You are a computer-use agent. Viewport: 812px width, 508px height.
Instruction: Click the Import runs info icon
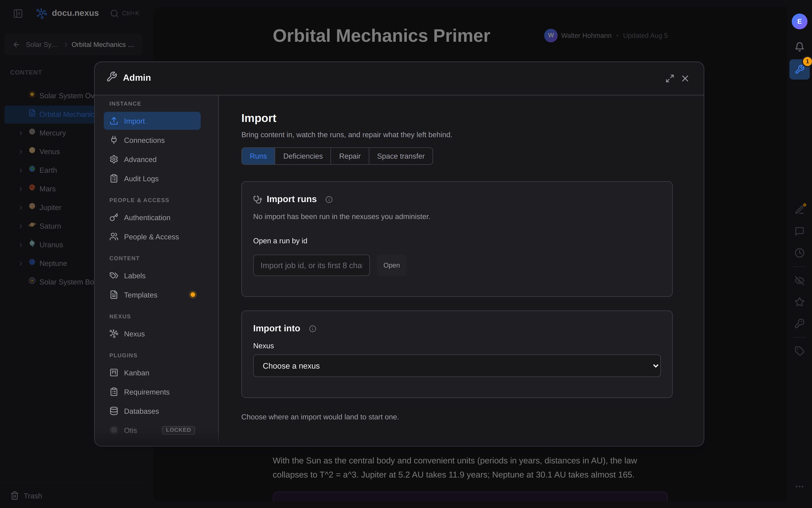(x=329, y=200)
